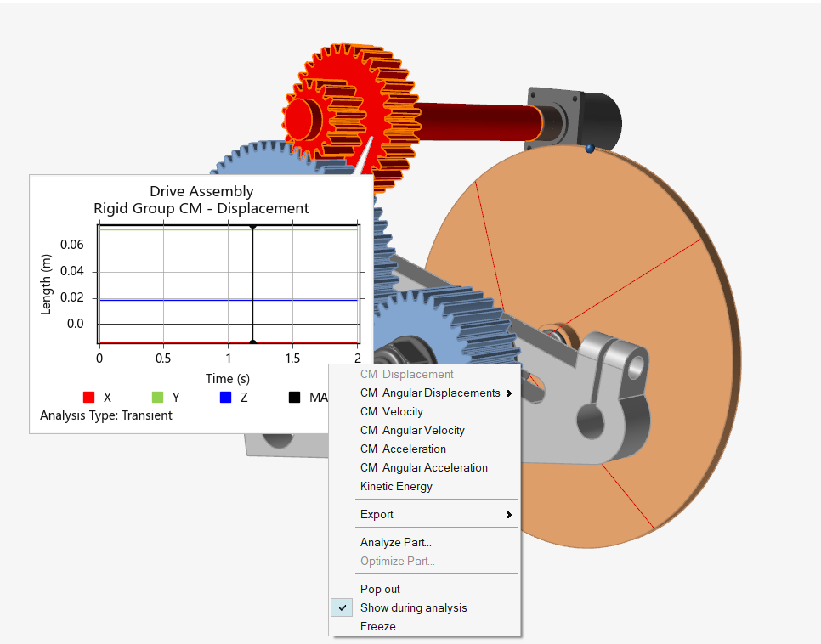Click green Y legend swatch
The image size is (821, 644).
156,398
